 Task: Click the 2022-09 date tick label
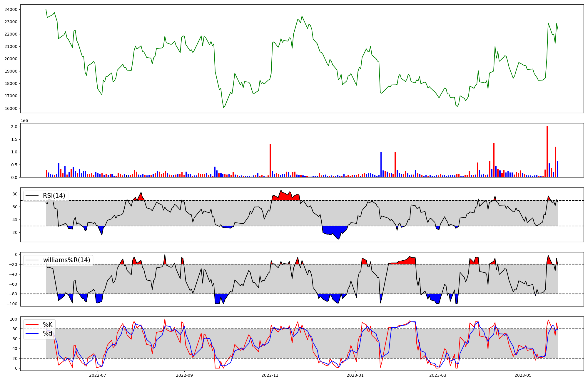pyautogui.click(x=184, y=375)
